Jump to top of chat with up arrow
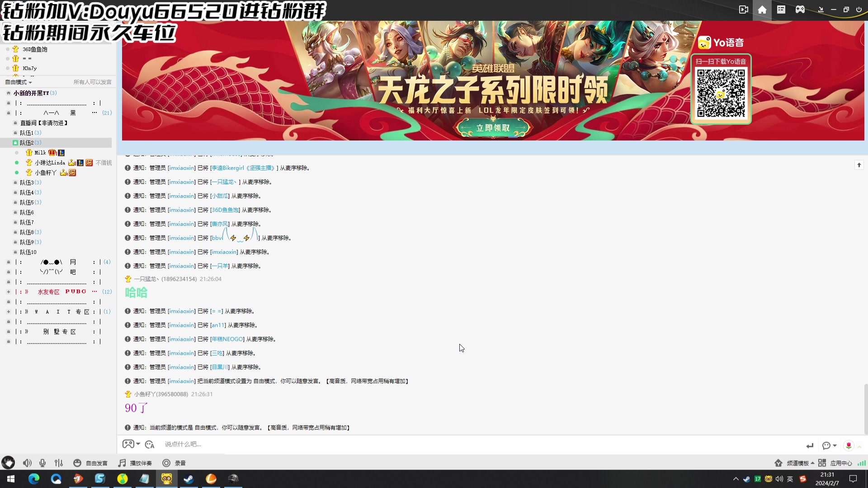This screenshot has height=488, width=868. point(859,165)
